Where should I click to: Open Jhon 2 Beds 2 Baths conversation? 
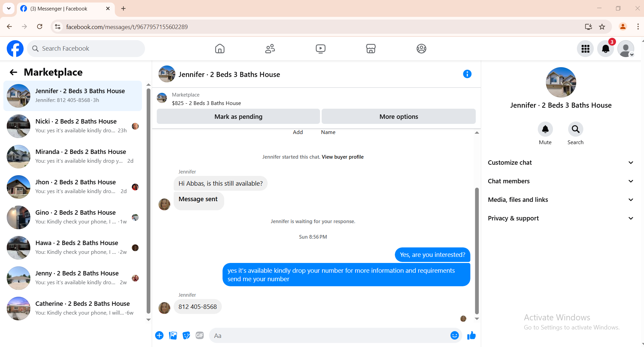point(72,187)
